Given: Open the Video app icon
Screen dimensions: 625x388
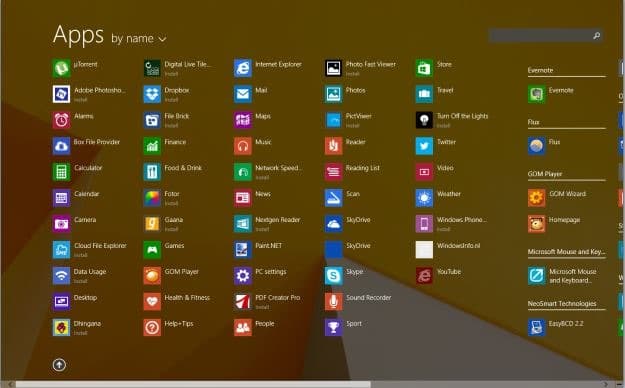Looking at the screenshot, I should pyautogui.click(x=424, y=172).
